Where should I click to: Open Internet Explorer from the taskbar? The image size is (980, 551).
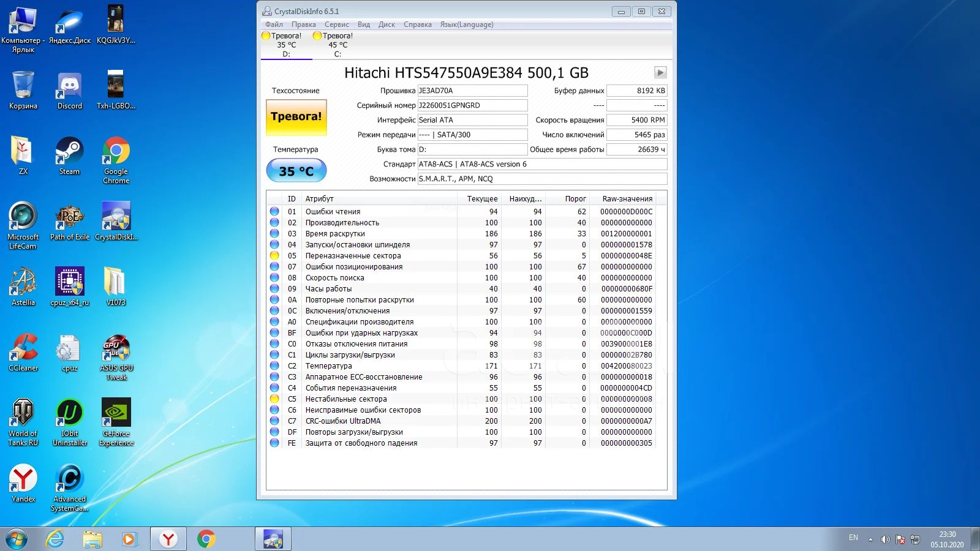point(55,539)
